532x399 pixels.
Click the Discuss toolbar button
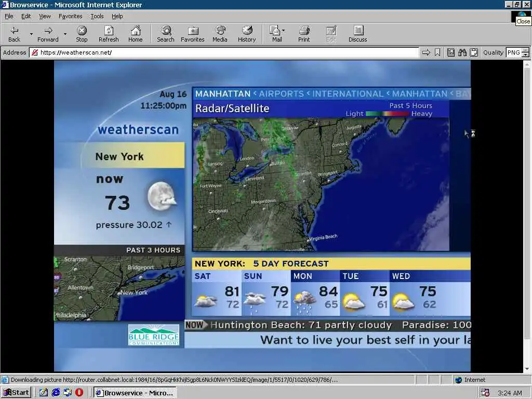[357, 34]
